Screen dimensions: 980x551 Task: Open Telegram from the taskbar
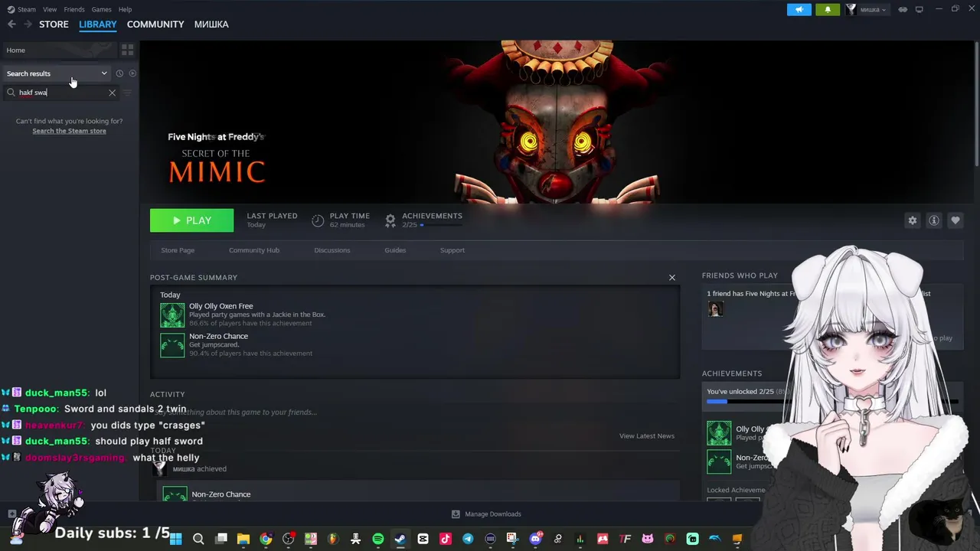pyautogui.click(x=468, y=539)
